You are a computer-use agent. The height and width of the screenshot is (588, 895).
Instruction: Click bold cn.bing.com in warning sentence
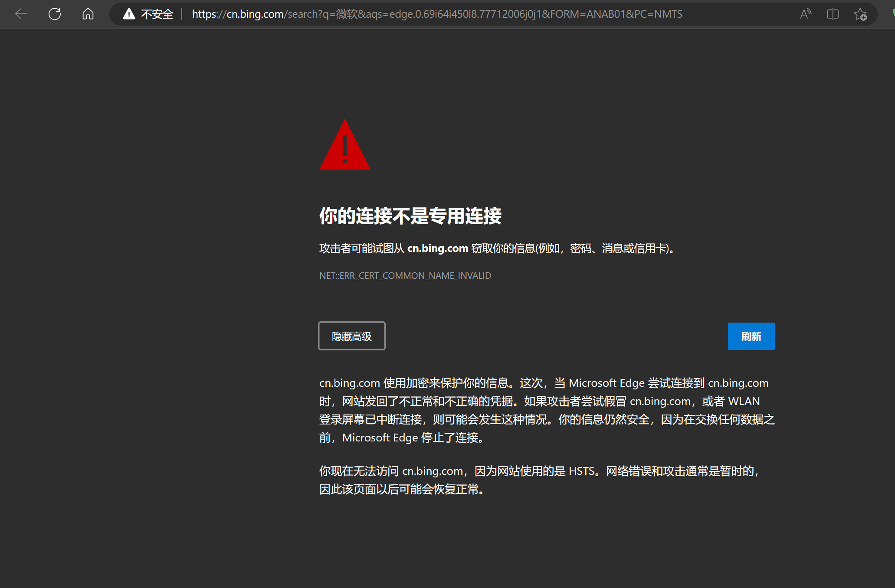[438, 248]
